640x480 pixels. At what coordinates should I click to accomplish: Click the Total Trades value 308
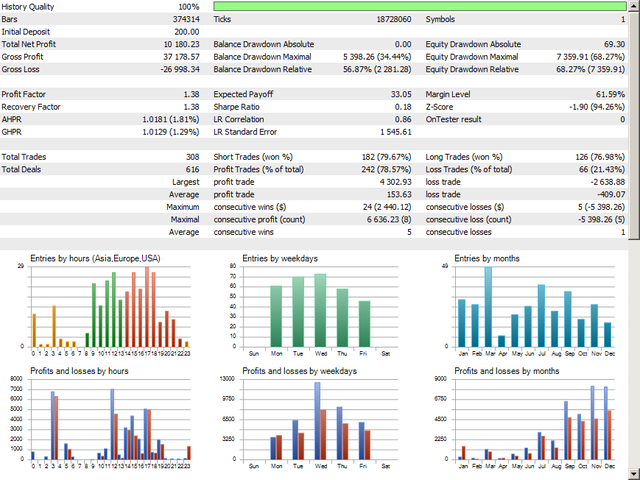(191, 157)
